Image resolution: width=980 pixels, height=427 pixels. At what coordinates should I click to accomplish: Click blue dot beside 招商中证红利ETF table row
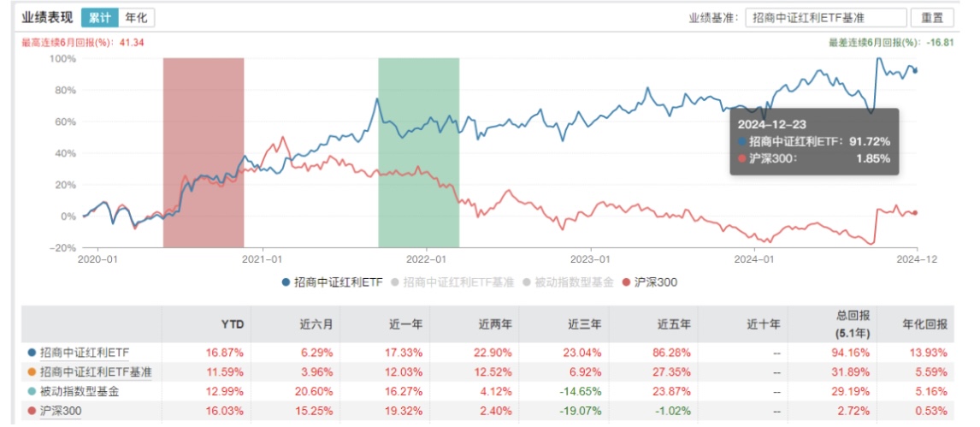[32, 352]
